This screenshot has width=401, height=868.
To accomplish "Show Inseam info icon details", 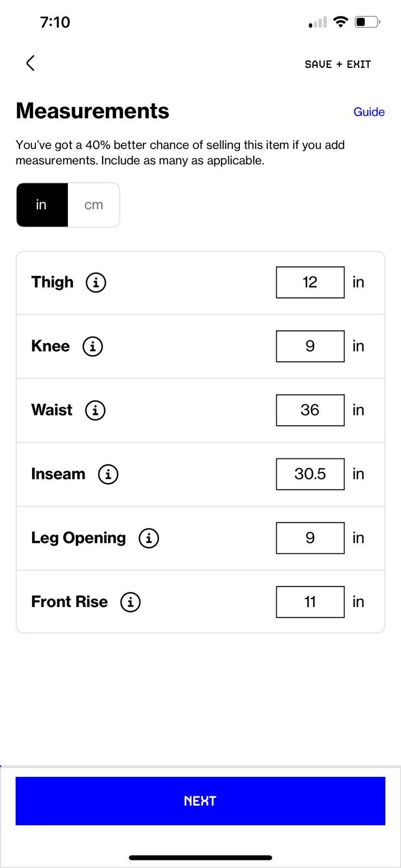I will [108, 475].
